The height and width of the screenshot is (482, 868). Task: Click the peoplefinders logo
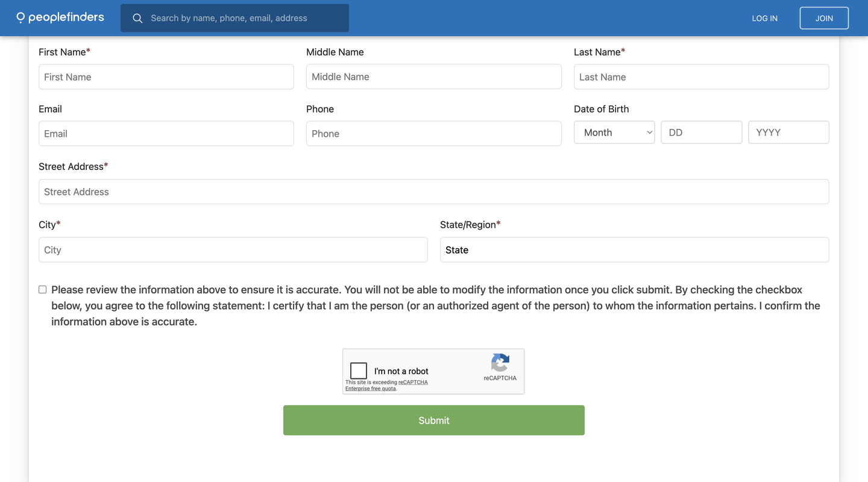pyautogui.click(x=60, y=17)
